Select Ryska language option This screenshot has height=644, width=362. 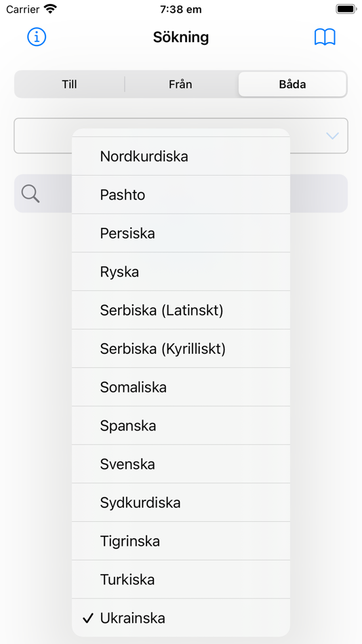coord(181,272)
